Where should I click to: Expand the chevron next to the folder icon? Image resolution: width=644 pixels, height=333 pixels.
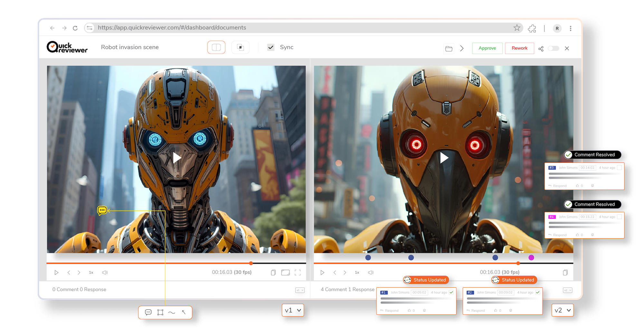pos(462,48)
